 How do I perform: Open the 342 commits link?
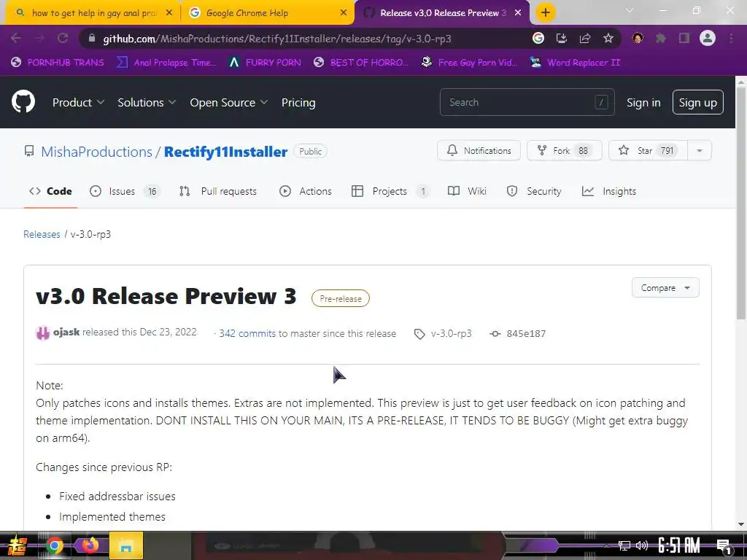click(x=247, y=334)
